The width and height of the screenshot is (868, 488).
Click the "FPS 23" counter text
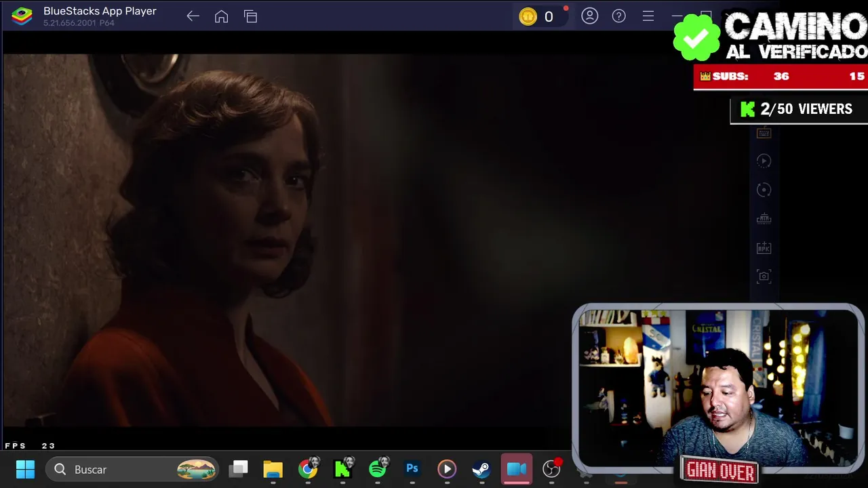point(30,446)
